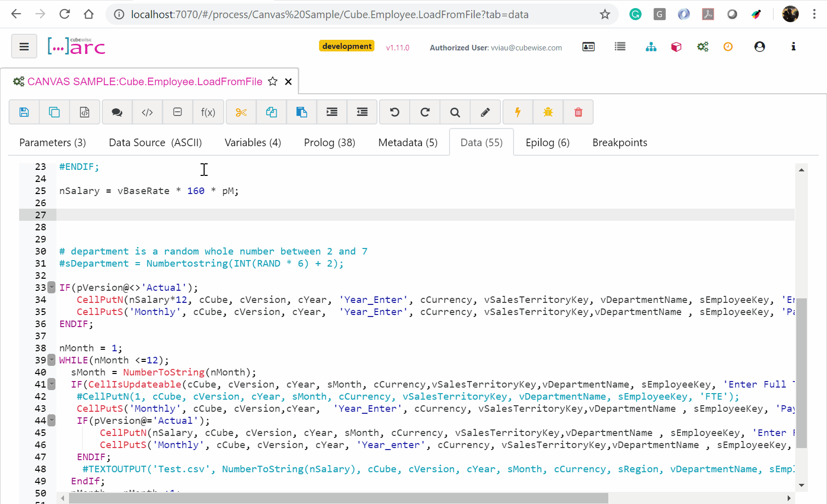827x504 pixels.
Task: Click empty line 27 in the code editor
Action: [353, 215]
